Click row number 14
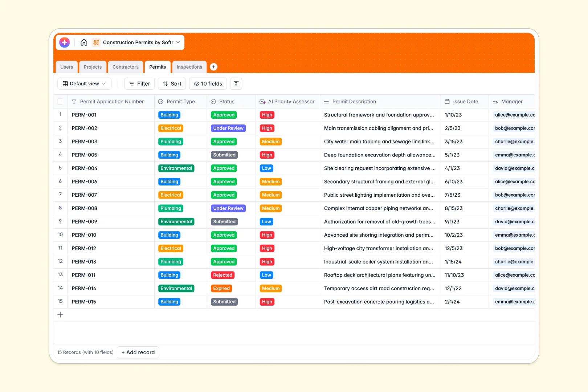Image resolution: width=588 pixels, height=392 pixels. click(60, 288)
